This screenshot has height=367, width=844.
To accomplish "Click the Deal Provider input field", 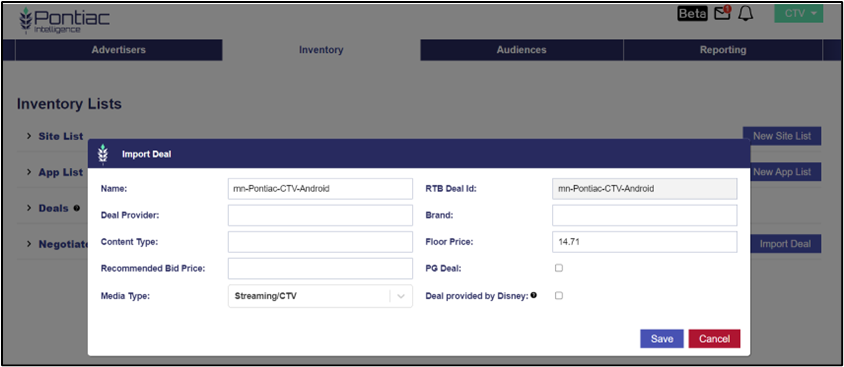I will (320, 215).
